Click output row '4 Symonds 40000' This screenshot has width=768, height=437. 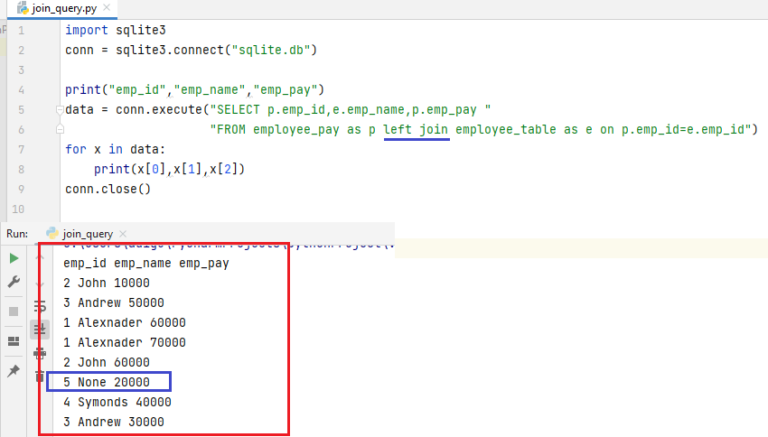click(117, 402)
